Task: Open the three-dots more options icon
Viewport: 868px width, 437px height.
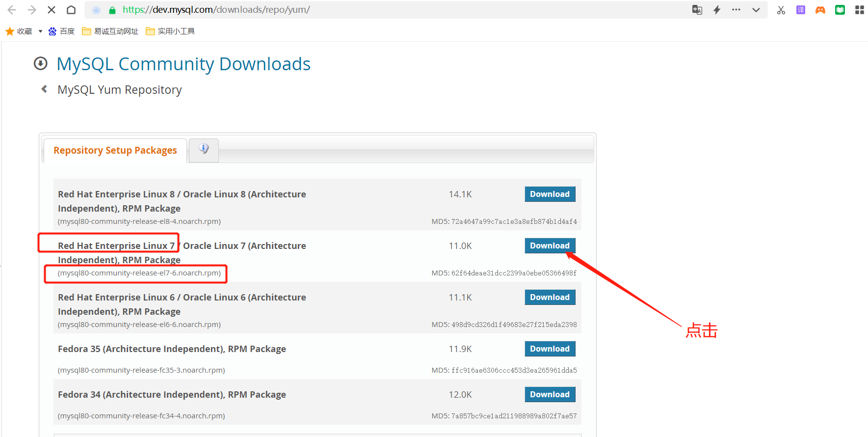Action: 736,10
